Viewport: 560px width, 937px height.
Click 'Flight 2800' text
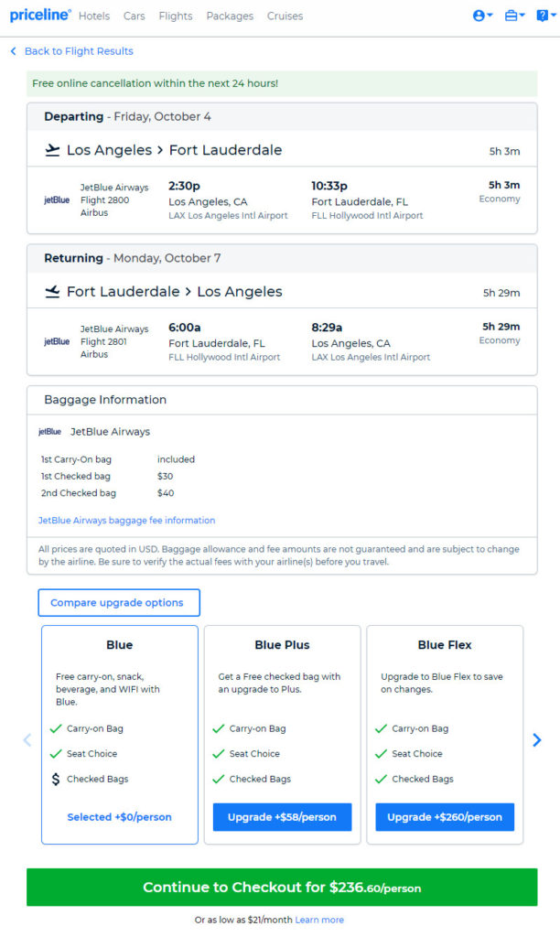click(x=104, y=200)
